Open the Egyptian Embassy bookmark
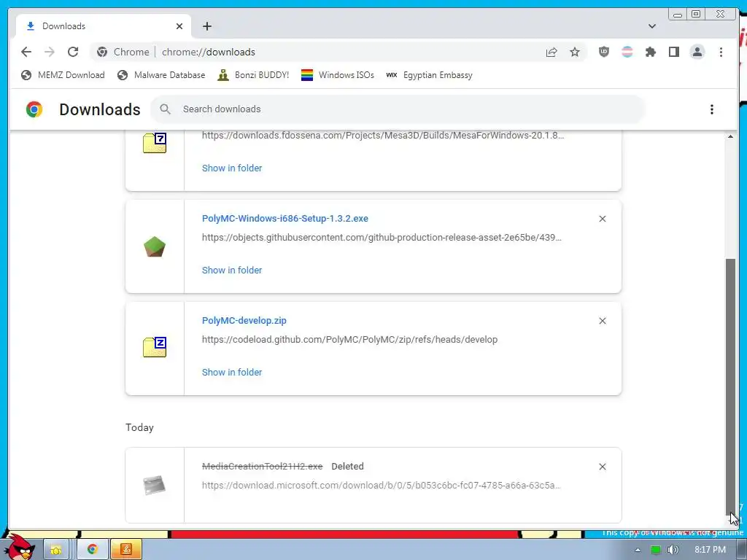747x560 pixels. point(429,75)
